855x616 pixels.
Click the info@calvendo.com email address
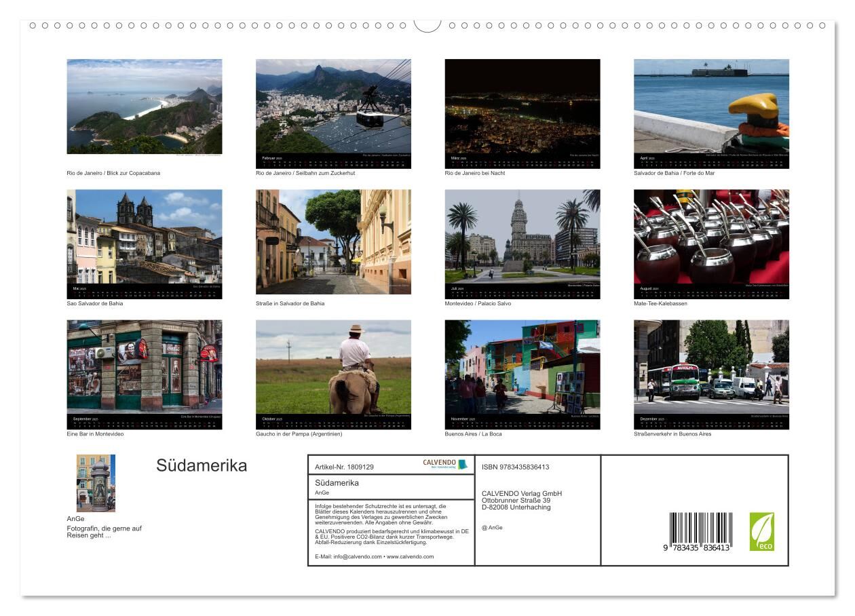(358, 556)
